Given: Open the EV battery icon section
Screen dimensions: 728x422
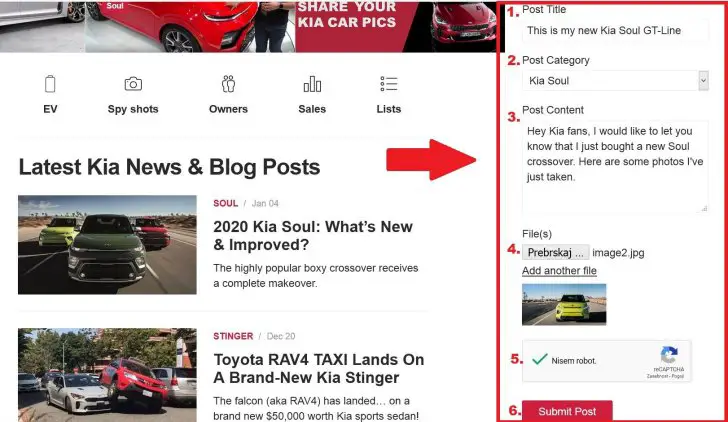Looking at the screenshot, I should click(x=50, y=84).
